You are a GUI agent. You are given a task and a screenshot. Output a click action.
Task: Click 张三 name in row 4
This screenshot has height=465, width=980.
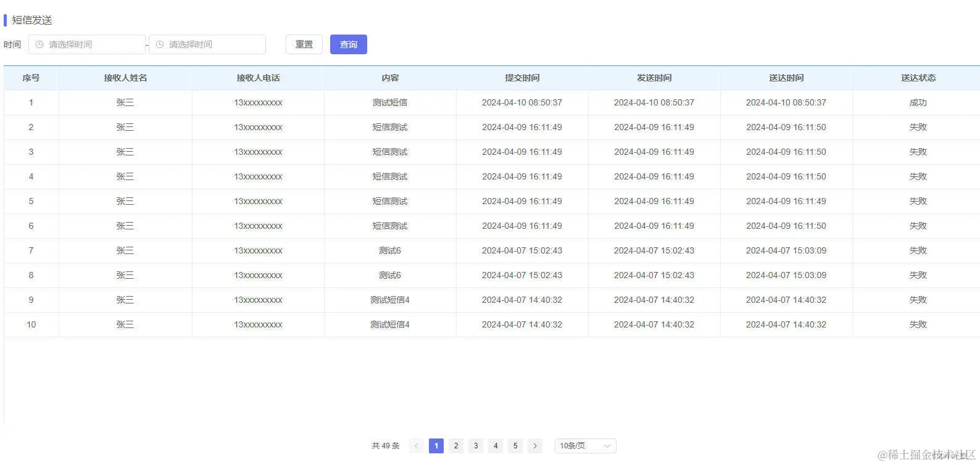[x=125, y=176]
